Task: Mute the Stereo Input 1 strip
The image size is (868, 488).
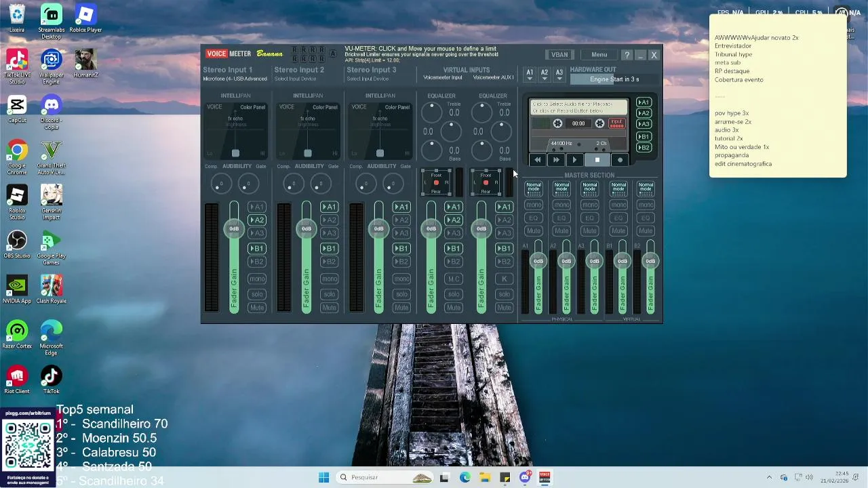Action: point(256,308)
